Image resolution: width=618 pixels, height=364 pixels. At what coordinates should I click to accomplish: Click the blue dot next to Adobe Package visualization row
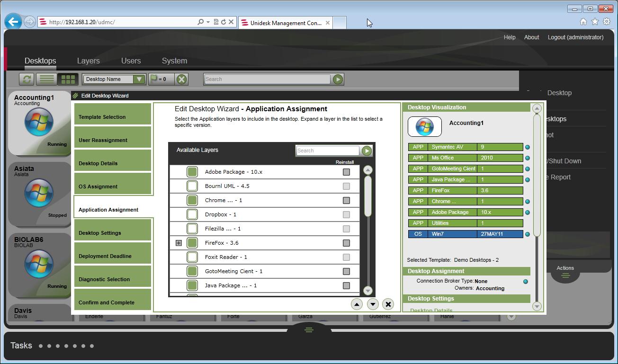click(527, 213)
